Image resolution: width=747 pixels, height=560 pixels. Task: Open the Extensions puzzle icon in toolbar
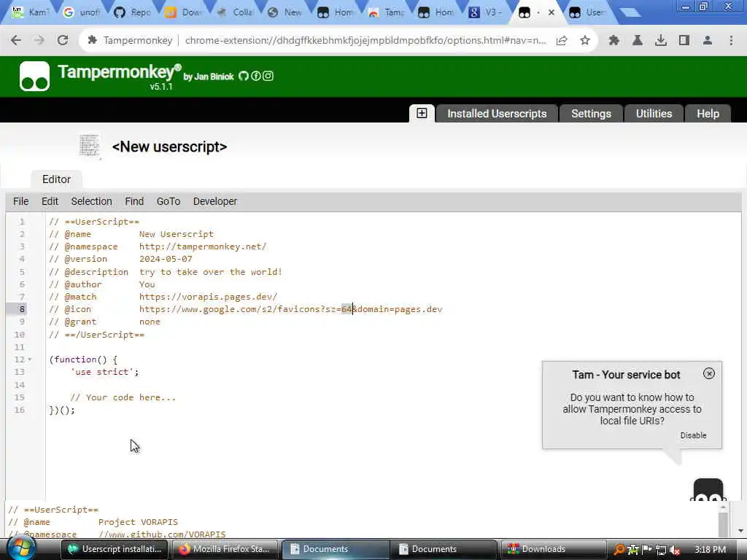614,41
